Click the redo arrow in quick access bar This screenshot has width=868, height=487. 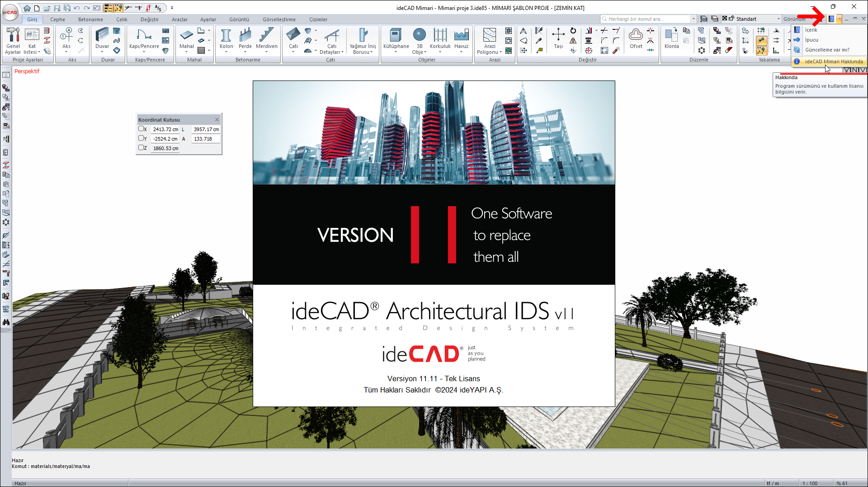(x=87, y=8)
